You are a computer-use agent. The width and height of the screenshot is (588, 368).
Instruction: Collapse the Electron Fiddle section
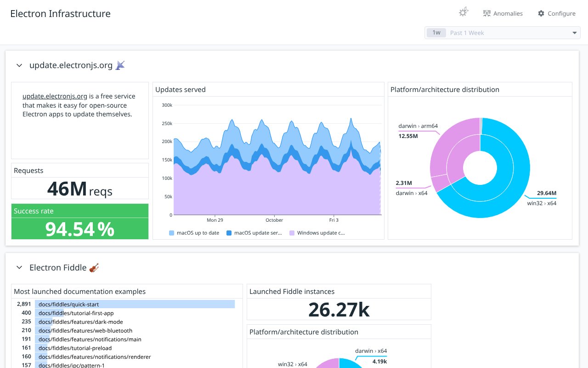[x=19, y=268]
